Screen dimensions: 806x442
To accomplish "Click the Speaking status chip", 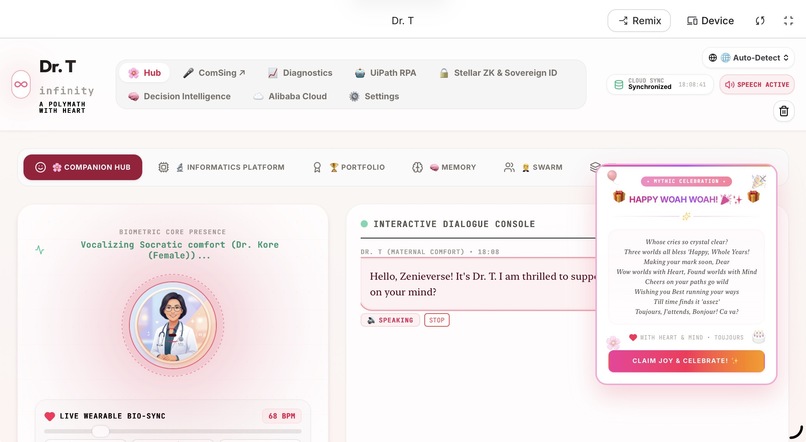I will pos(390,320).
